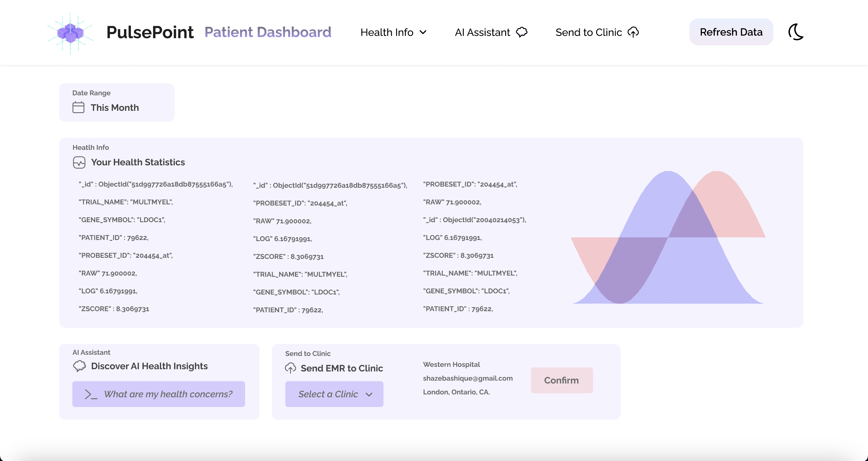Click the speech bubble icon in top navigation
The width and height of the screenshot is (868, 461).
pyautogui.click(x=522, y=32)
